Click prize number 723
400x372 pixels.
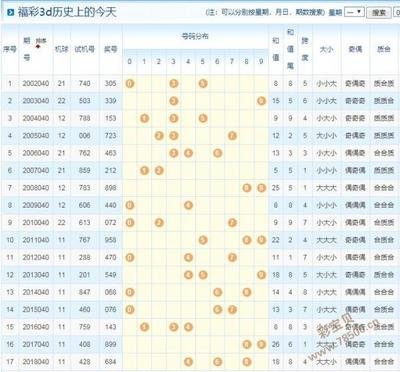click(x=110, y=136)
